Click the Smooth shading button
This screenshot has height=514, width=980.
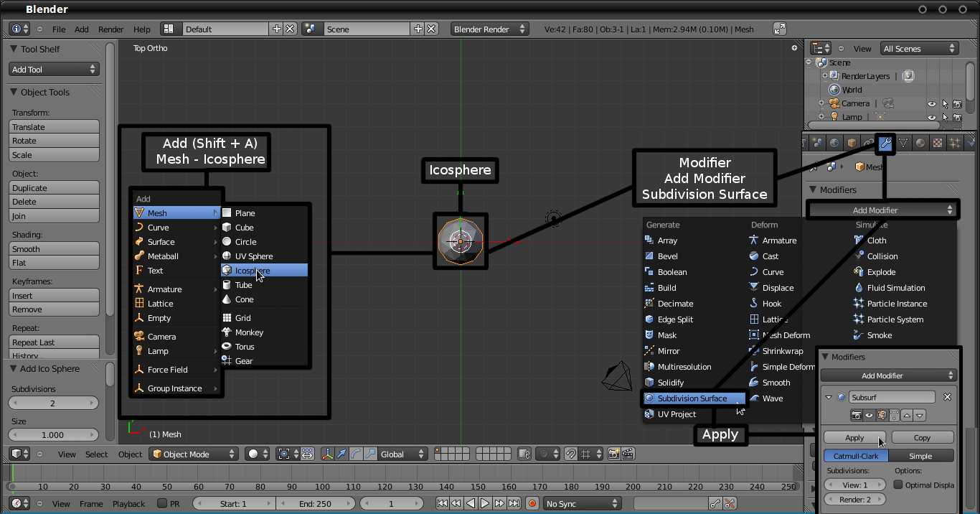(x=55, y=249)
